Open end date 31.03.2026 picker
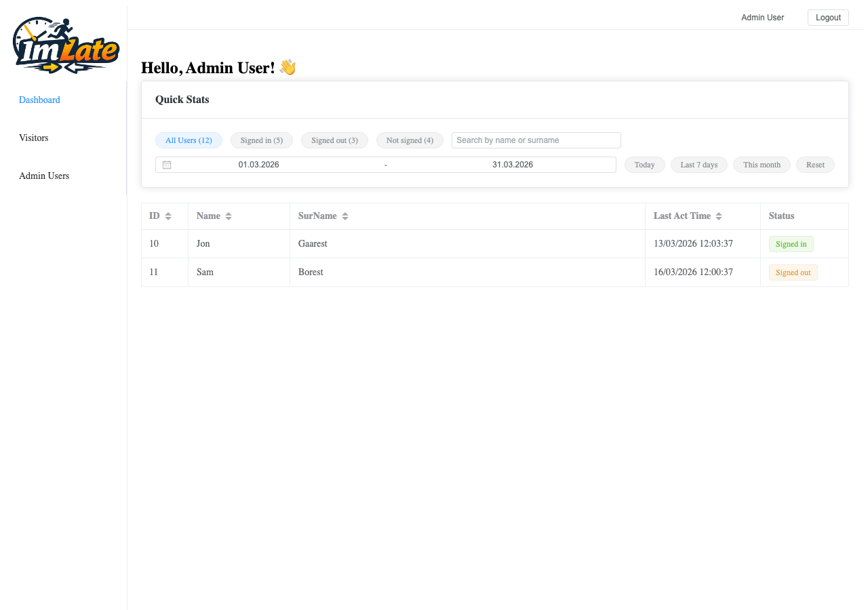 click(512, 165)
